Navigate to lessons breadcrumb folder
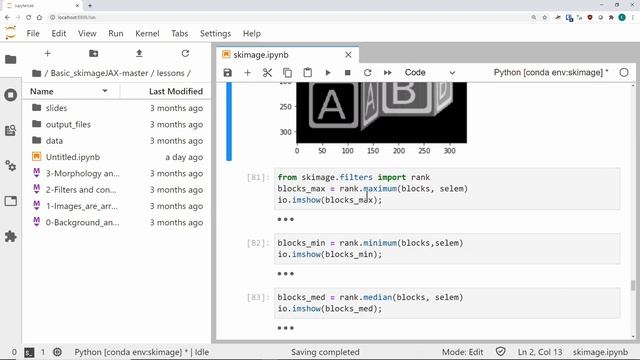 coord(170,73)
